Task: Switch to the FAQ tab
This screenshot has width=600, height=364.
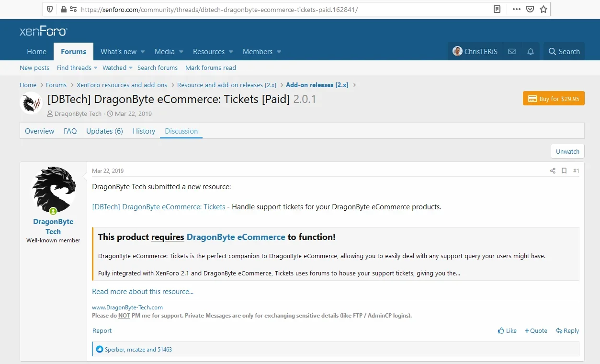Action: [70, 131]
